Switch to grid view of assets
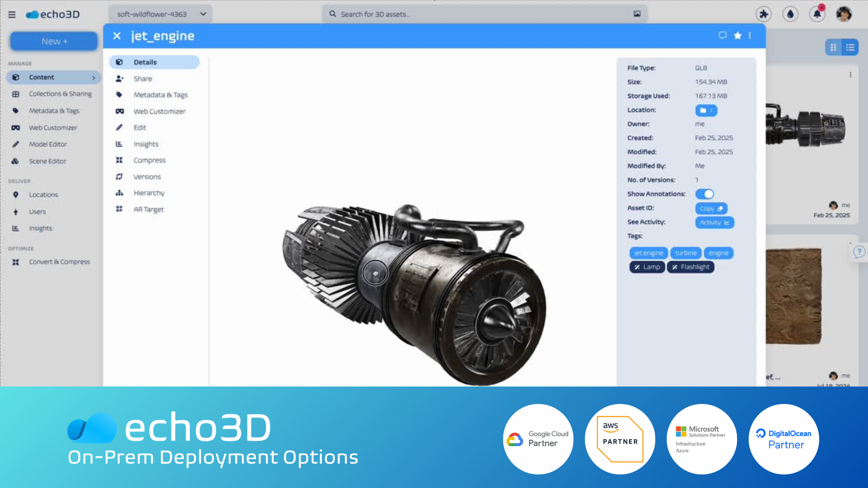Image resolution: width=868 pixels, height=488 pixels. (x=833, y=47)
